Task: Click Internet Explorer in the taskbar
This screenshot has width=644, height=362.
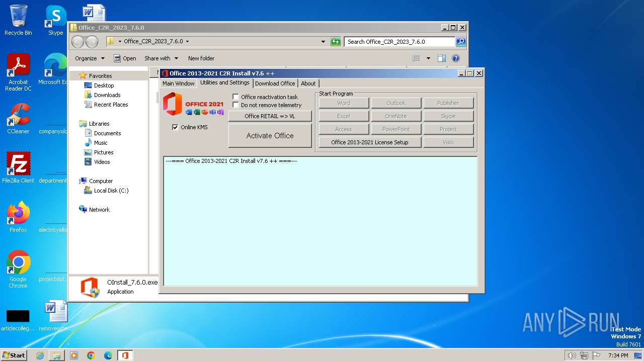Action: click(x=40, y=355)
